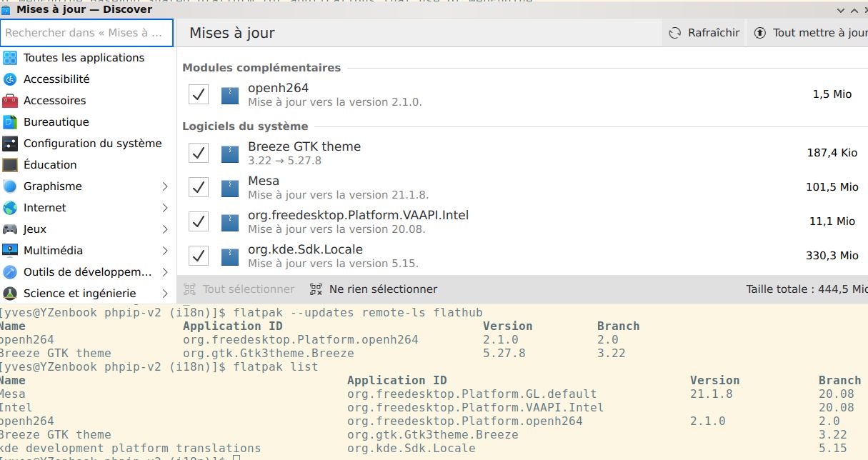Click org.gtk.Gtk3theme.Breeze in remote-ls output
The image size is (868, 460).
tap(268, 353)
